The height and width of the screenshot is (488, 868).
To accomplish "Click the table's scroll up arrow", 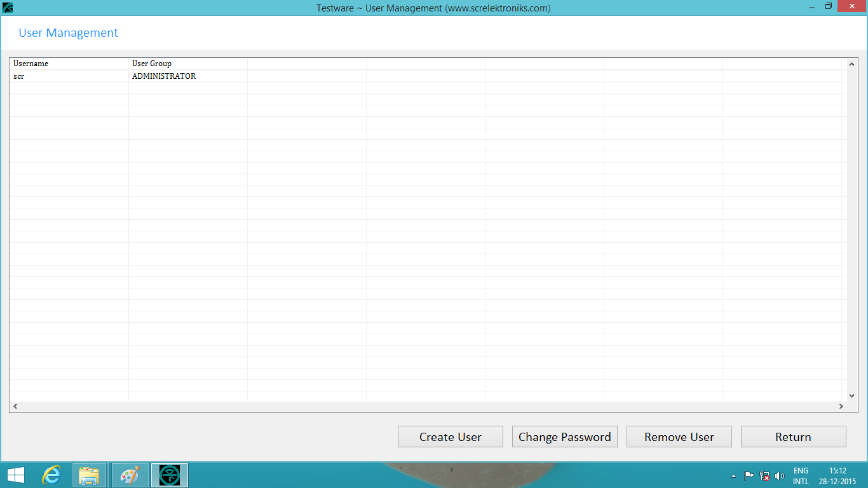I will (853, 64).
